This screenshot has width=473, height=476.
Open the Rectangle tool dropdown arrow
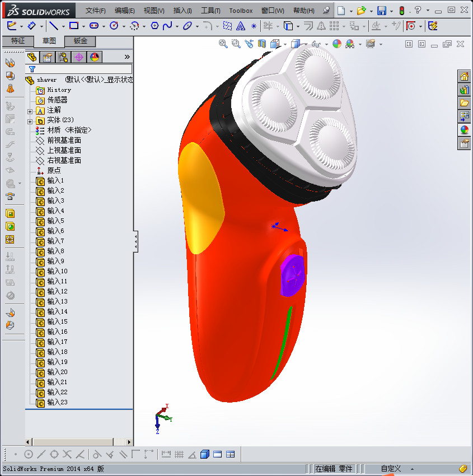click(83, 26)
